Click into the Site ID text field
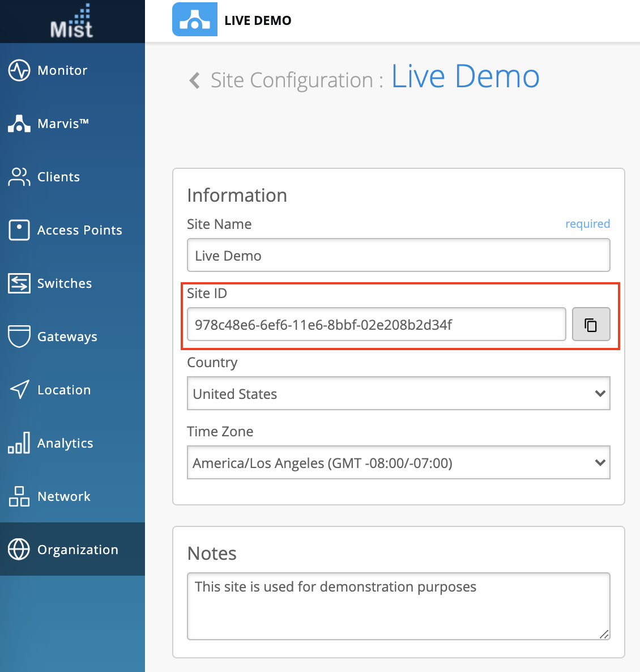 (x=376, y=325)
